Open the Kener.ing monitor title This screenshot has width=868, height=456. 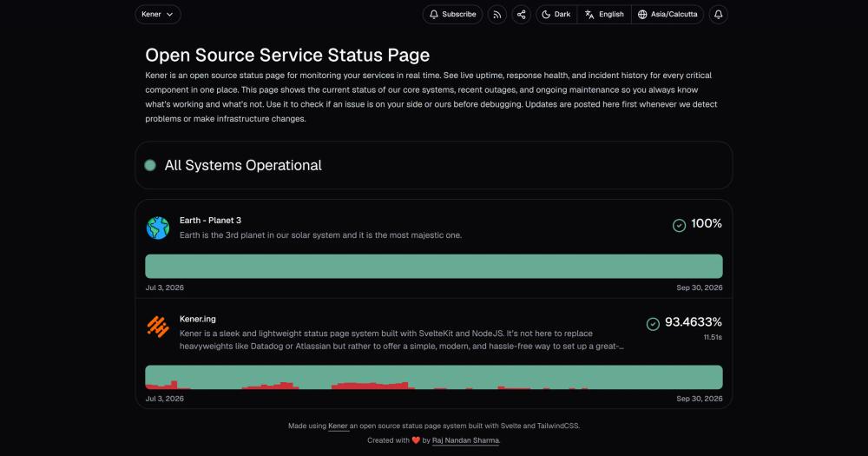coord(198,319)
